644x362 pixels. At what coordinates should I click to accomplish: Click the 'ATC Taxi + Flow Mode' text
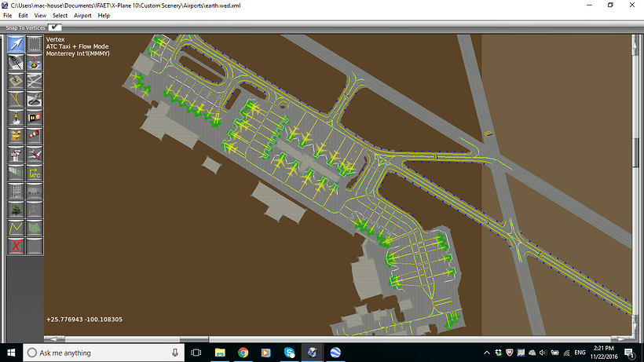click(x=77, y=46)
